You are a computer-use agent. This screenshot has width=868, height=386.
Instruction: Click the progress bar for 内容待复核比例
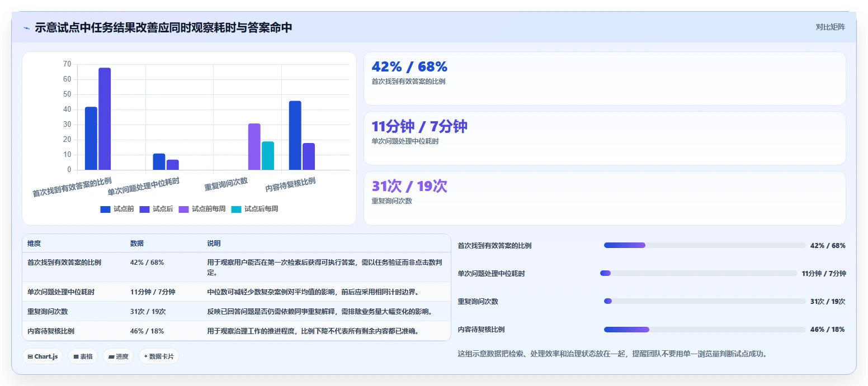click(x=705, y=329)
